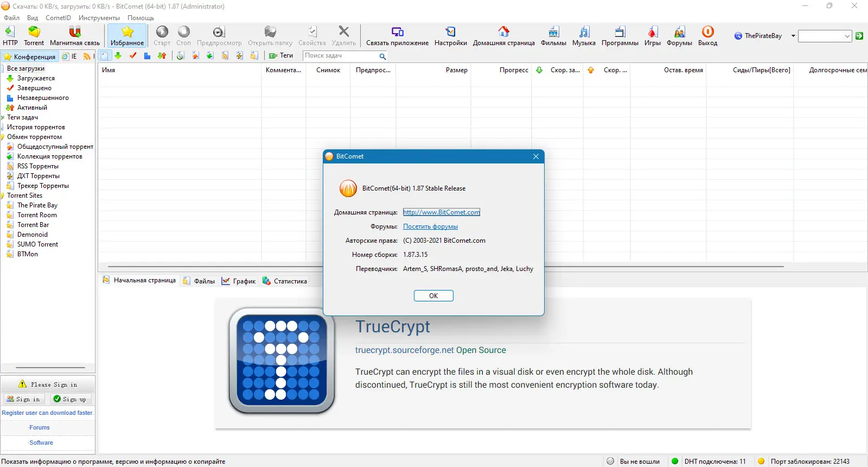Open the Программы toolbar icon
The height and width of the screenshot is (467, 868).
(620, 36)
